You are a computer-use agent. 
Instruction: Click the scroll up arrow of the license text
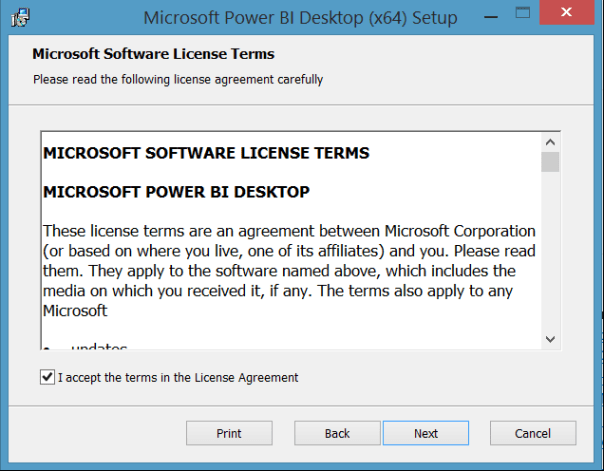coord(550,142)
